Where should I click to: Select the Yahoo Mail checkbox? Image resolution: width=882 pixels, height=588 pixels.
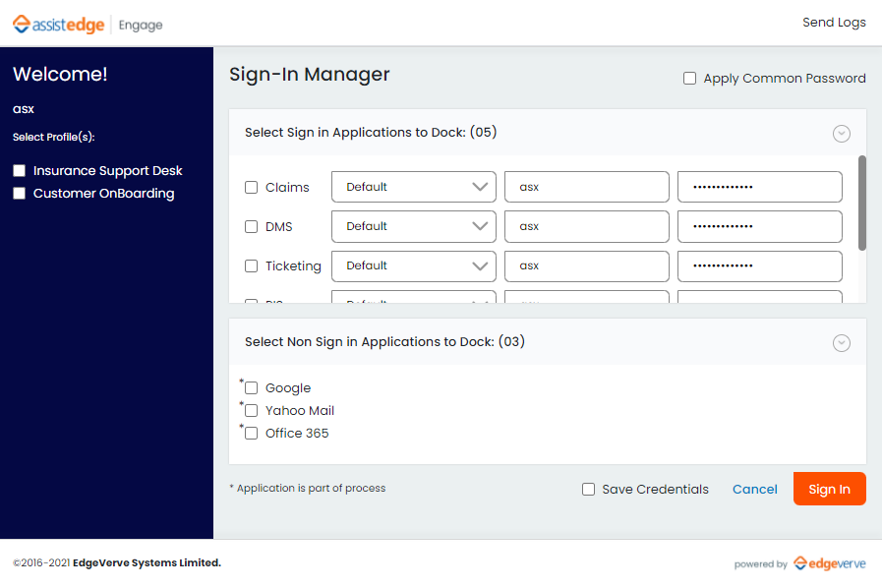[x=252, y=411]
